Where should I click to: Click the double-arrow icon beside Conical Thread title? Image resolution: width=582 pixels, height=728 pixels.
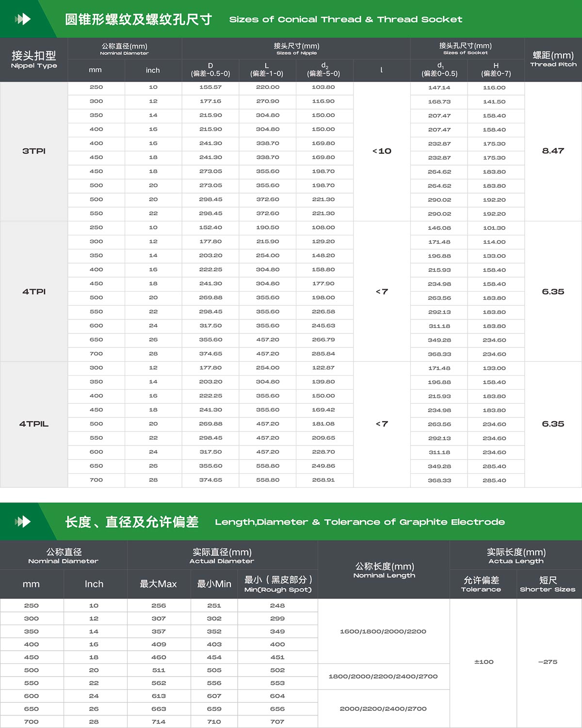coord(23,19)
